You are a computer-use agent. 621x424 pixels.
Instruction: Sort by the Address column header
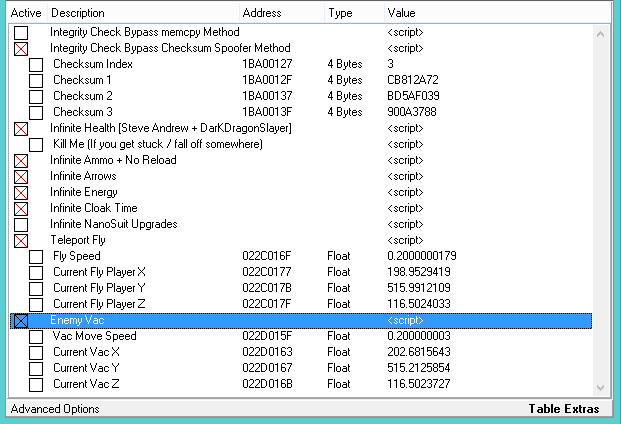(282, 13)
